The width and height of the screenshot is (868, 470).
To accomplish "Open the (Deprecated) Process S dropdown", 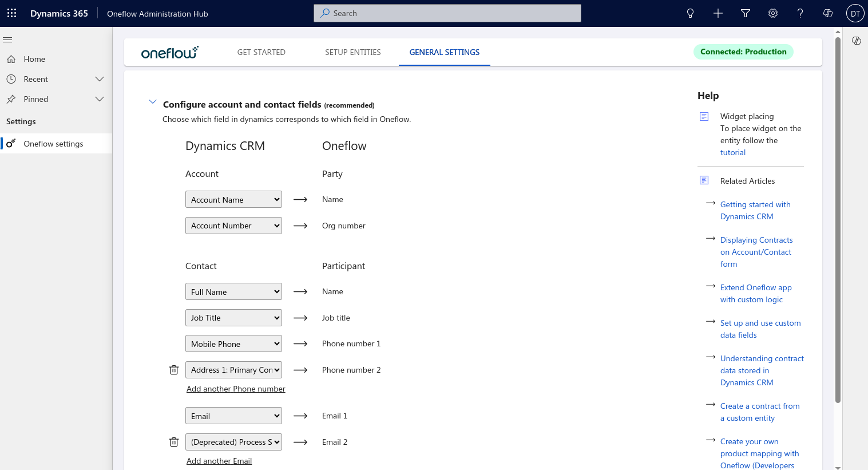I will 233,442.
